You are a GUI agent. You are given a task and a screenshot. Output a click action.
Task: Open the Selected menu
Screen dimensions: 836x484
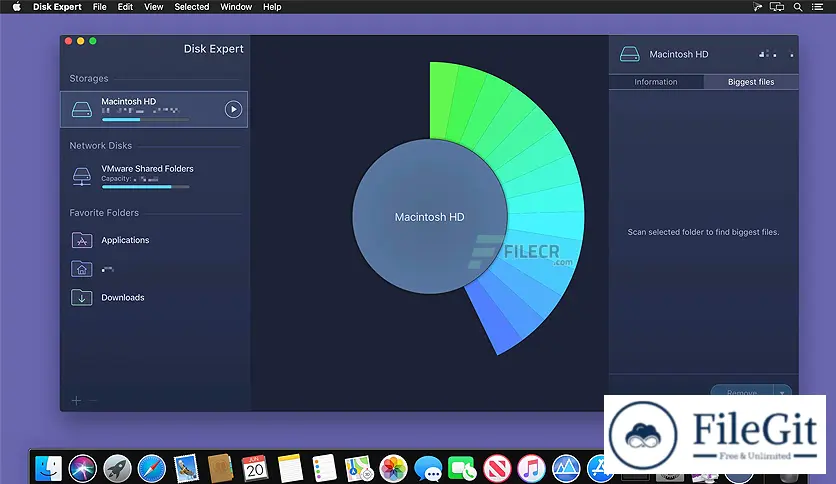pyautogui.click(x=191, y=7)
